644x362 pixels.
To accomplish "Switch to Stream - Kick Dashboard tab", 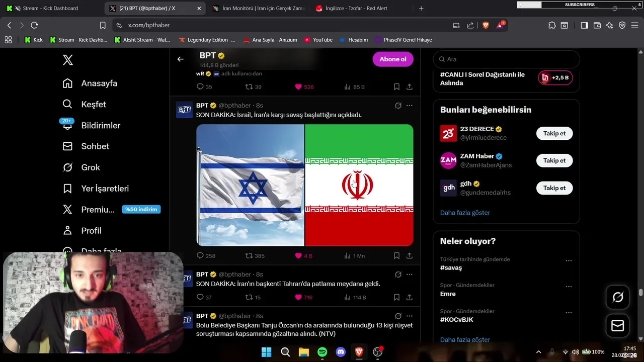I will 50,8.
